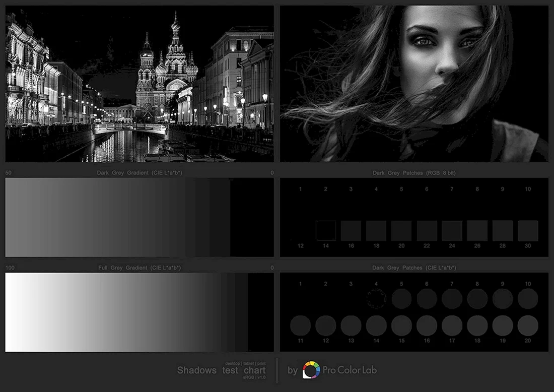
Task: Select L*a*b* circle patch labeled 15
Action: coord(401,325)
